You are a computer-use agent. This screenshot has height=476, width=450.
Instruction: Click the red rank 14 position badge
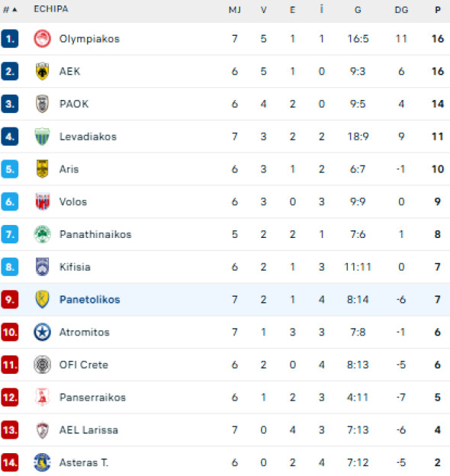tap(10, 462)
